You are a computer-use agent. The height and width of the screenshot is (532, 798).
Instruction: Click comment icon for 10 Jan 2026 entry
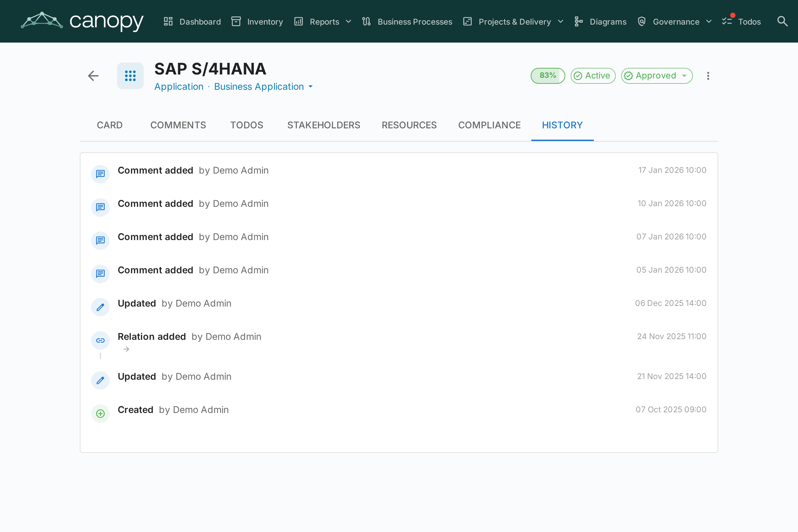coord(100,207)
